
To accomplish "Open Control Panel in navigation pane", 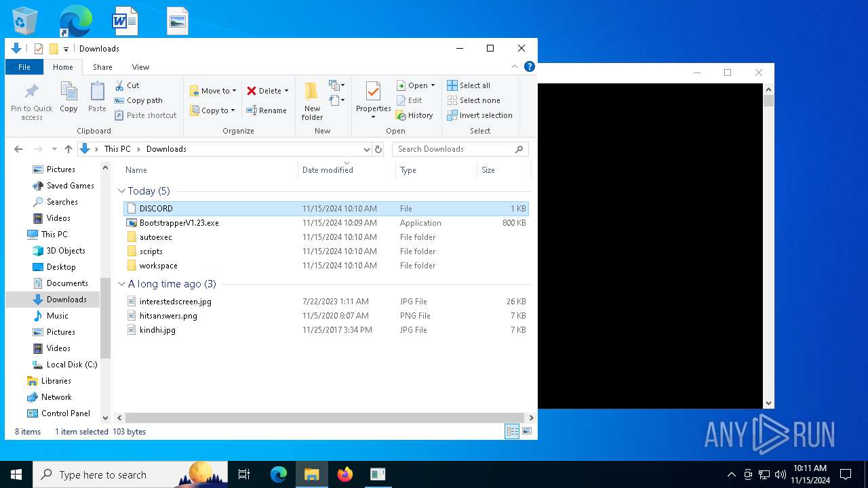I will [58, 413].
